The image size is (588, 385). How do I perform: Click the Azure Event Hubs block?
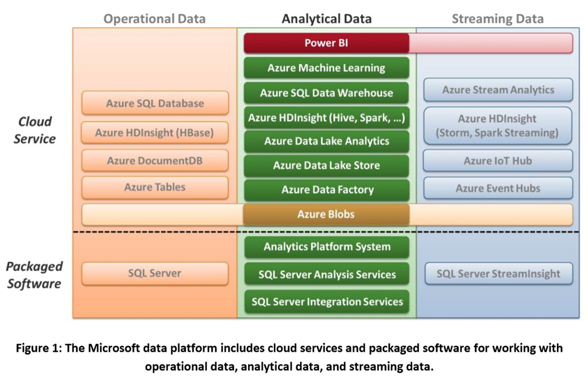497,188
